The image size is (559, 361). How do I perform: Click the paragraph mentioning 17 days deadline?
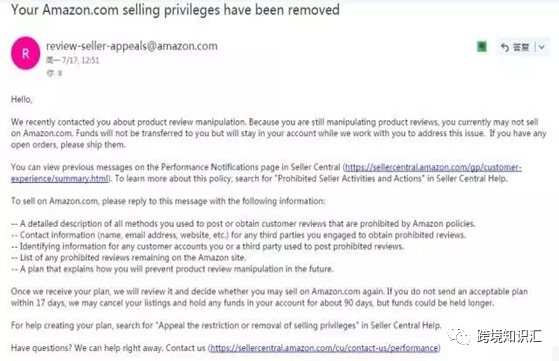(x=269, y=297)
